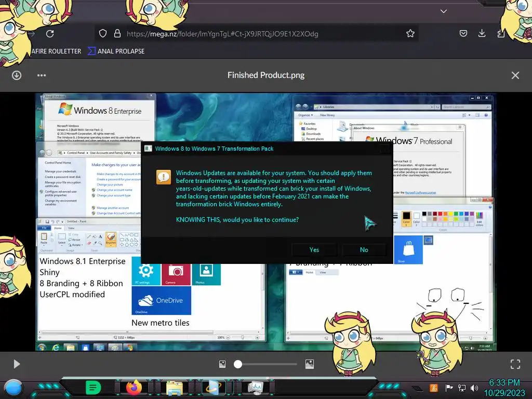The image size is (532, 399).
Task: Select the Finished Product.png file name
Action: pyautogui.click(x=266, y=75)
